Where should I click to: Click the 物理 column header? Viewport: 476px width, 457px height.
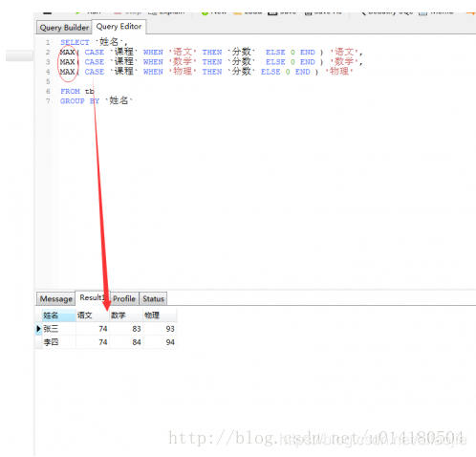point(160,316)
